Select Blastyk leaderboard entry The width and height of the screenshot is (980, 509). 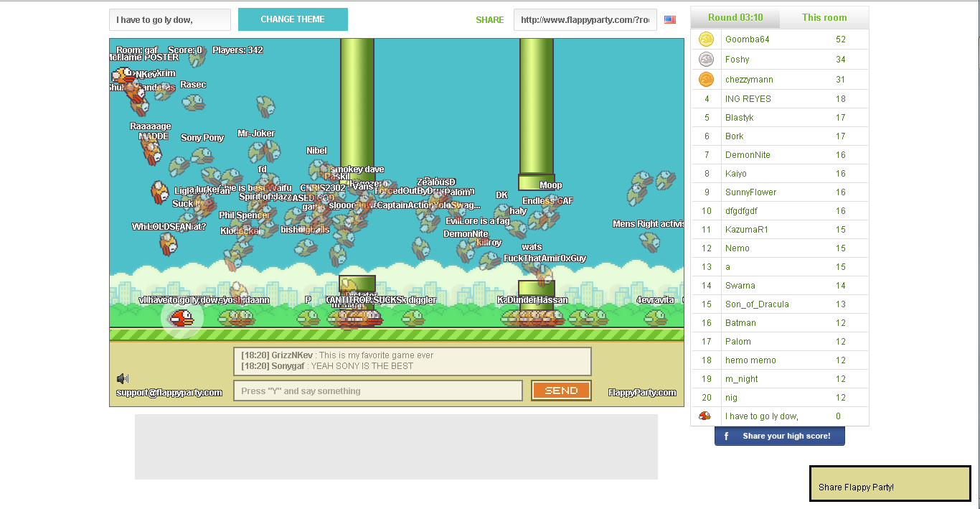[x=780, y=118]
